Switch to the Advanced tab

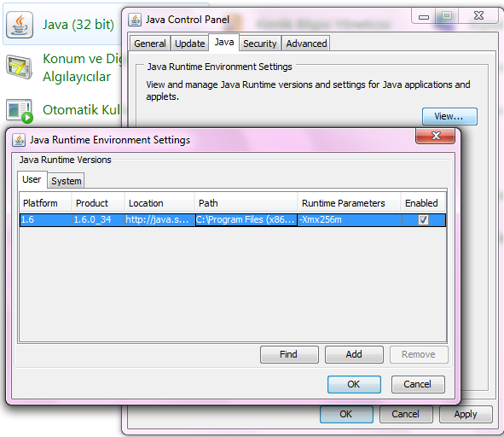coord(306,44)
